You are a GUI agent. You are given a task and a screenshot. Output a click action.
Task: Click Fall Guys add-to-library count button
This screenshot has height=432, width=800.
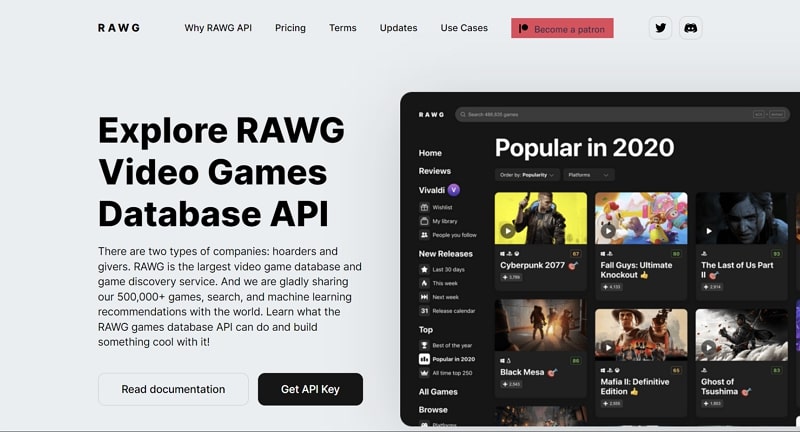pos(611,287)
